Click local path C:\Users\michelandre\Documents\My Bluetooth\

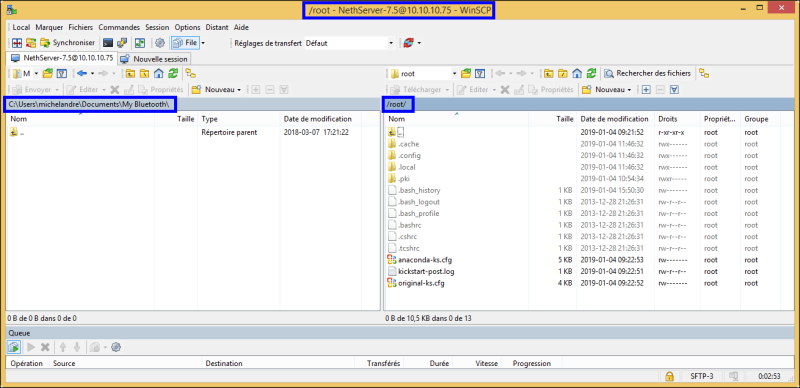pos(90,104)
